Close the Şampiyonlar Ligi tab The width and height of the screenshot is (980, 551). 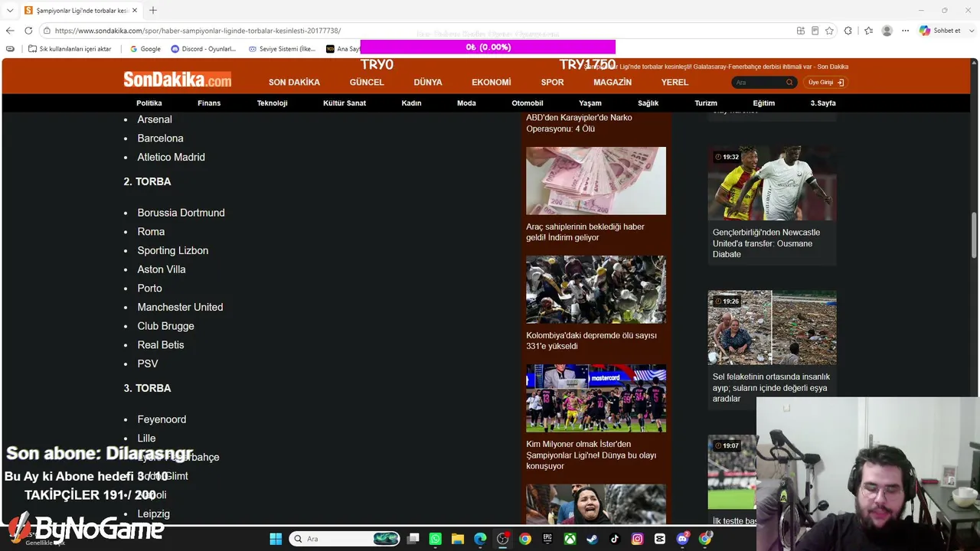click(x=135, y=10)
